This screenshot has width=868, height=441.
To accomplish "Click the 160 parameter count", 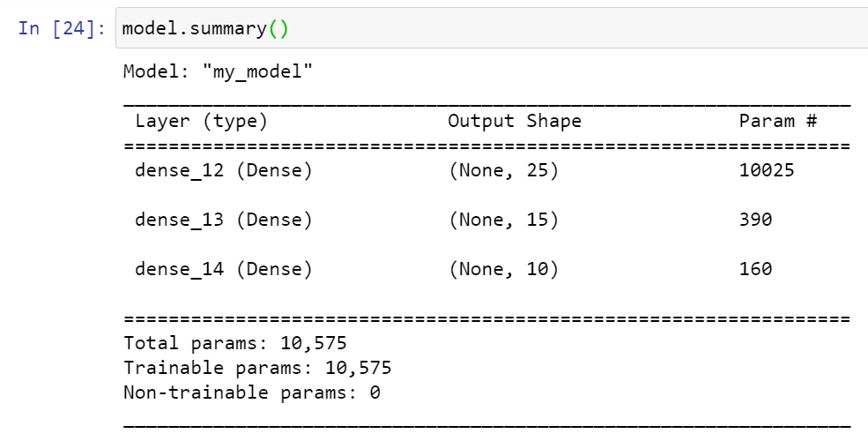I will click(755, 269).
